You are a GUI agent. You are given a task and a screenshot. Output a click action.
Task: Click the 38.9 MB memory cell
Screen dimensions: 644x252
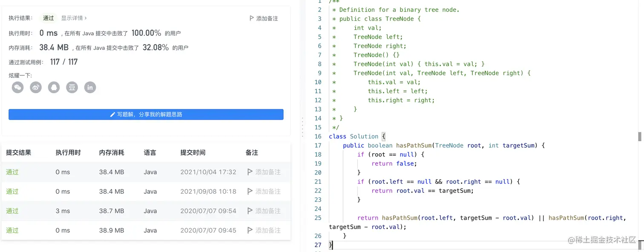tap(112, 230)
